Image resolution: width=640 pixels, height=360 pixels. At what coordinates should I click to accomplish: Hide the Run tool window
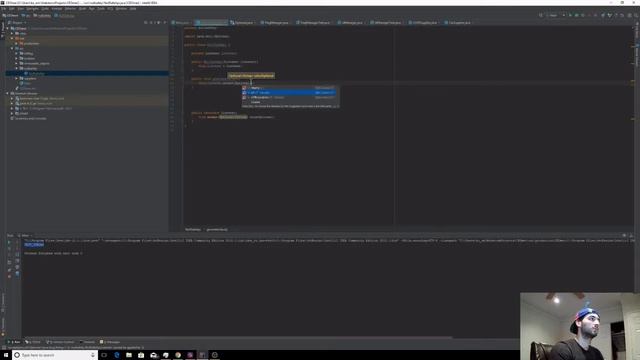(x=631, y=236)
